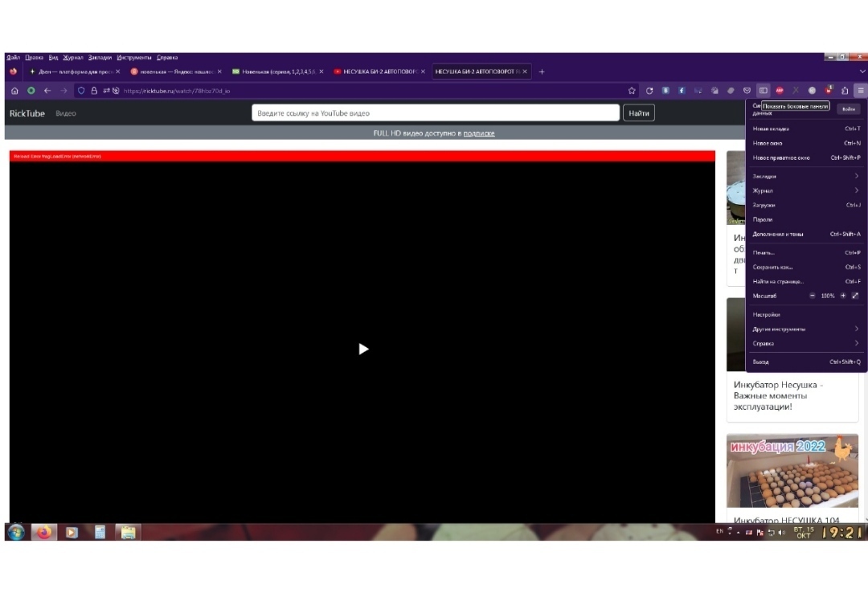
Task: Open the инкубация 2022 video thumbnail
Action: pos(792,471)
